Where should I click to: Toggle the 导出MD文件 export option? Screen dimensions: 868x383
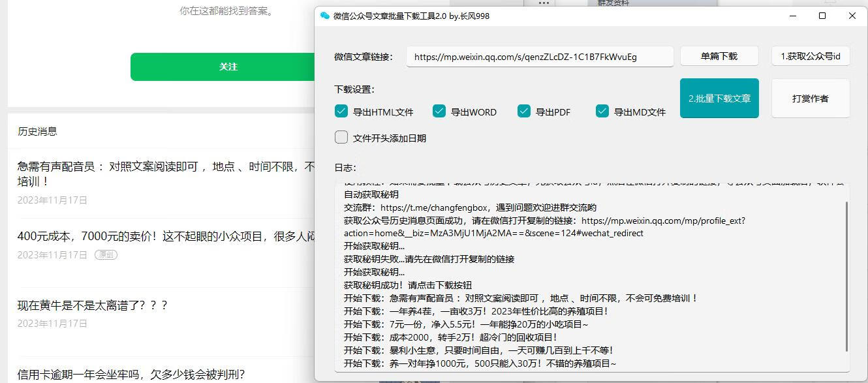point(602,111)
